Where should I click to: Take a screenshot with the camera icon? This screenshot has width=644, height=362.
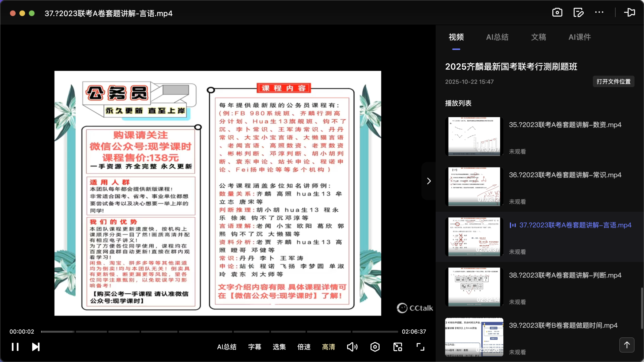(557, 12)
